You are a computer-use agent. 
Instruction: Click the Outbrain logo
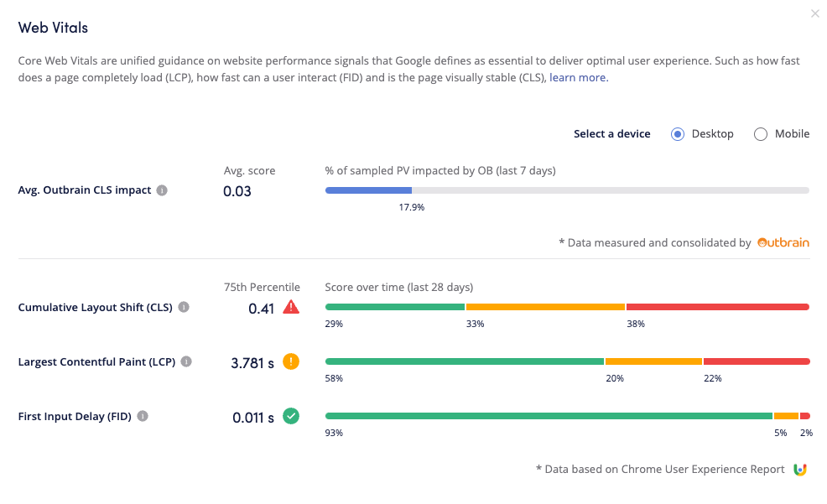click(x=783, y=242)
